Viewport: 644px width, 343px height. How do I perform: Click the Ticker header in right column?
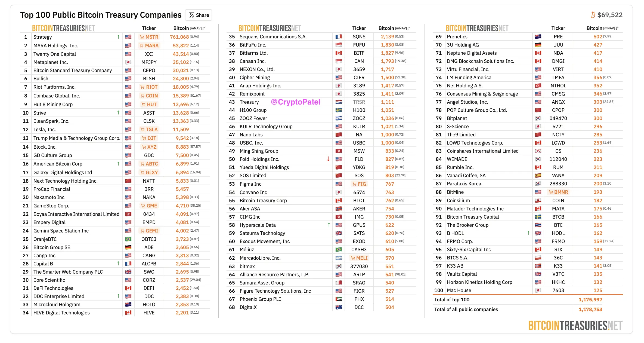[558, 28]
